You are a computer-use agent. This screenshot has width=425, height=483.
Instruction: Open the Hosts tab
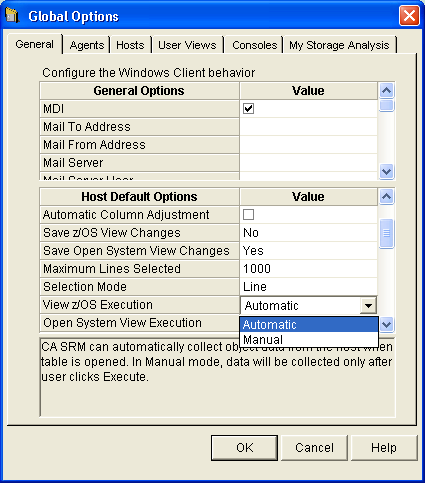(x=130, y=45)
